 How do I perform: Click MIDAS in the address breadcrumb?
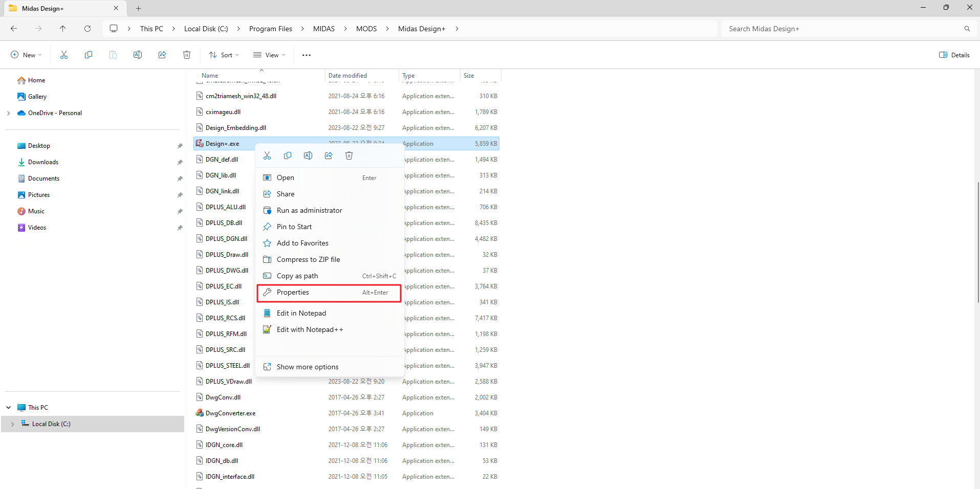coord(324,29)
